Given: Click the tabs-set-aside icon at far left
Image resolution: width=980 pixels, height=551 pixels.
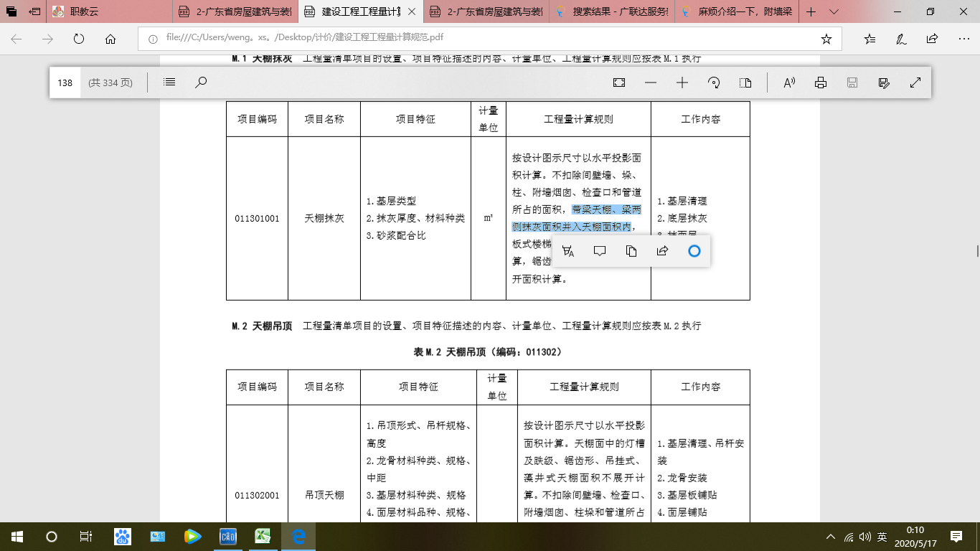Looking at the screenshot, I should 11,12.
